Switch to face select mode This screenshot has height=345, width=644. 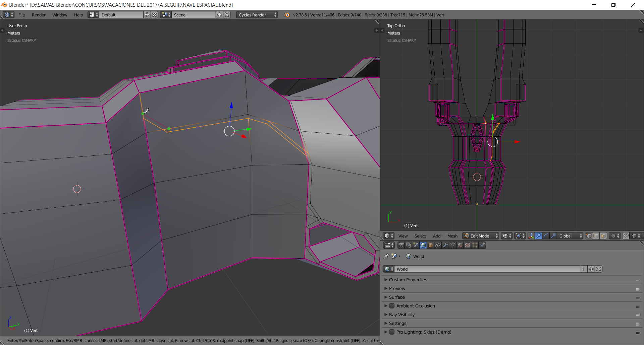[x=603, y=236]
